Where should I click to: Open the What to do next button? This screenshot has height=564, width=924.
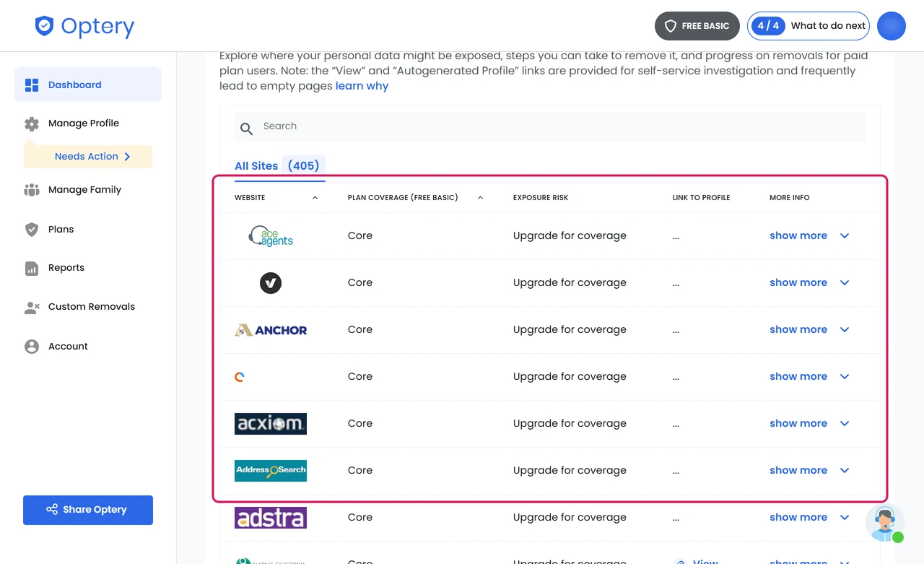[x=809, y=26]
